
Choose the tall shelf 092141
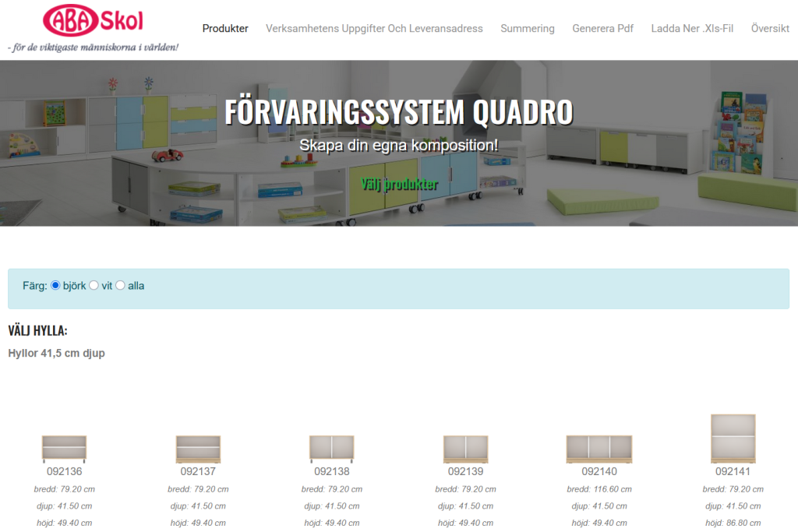(733, 439)
